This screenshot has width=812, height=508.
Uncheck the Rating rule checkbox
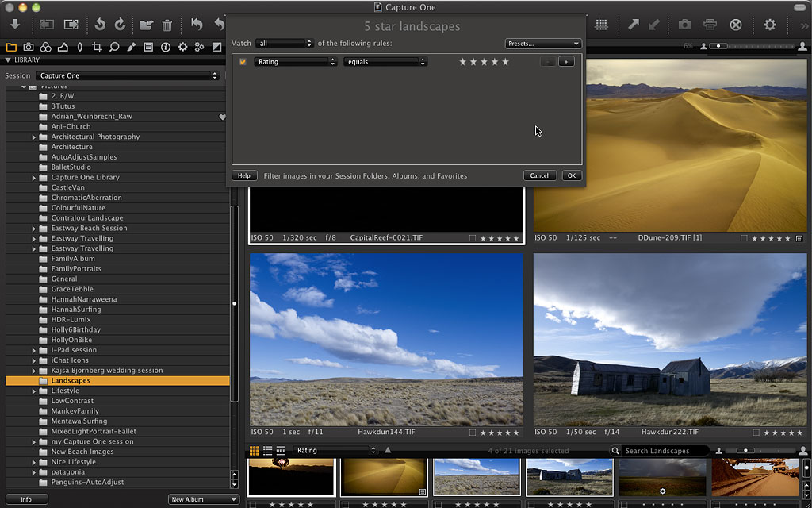(243, 61)
